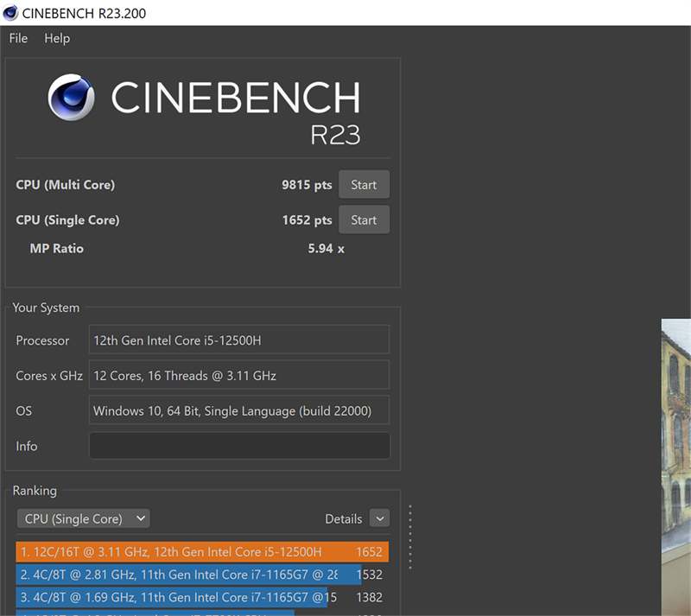The width and height of the screenshot is (691, 616).
Task: Click the OS field showing Windows 10
Action: pyautogui.click(x=239, y=410)
